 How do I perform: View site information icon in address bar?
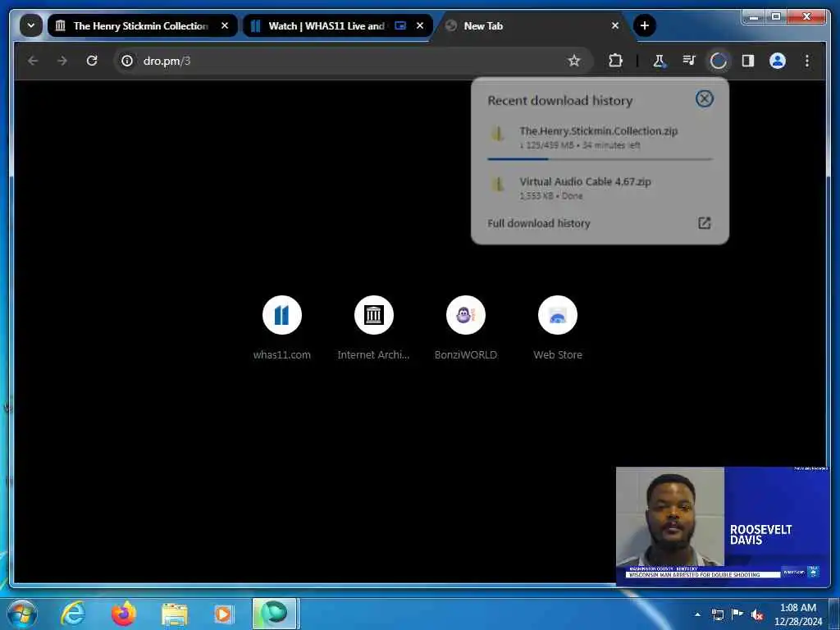(127, 61)
